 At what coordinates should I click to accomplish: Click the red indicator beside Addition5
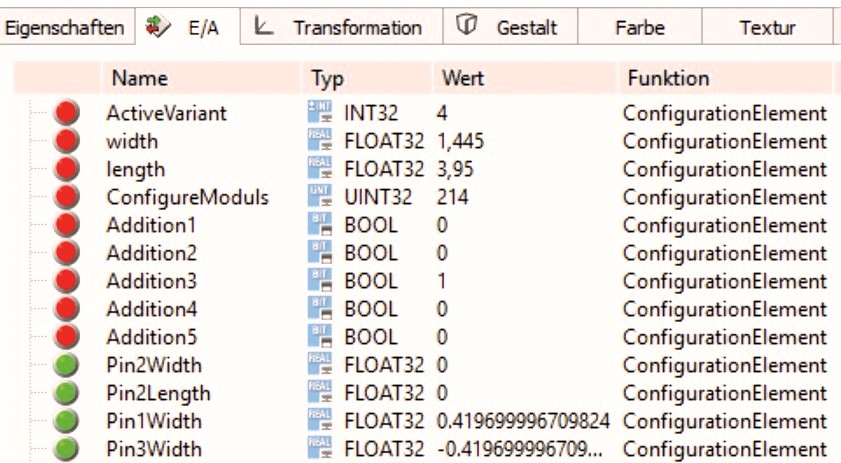click(x=67, y=336)
